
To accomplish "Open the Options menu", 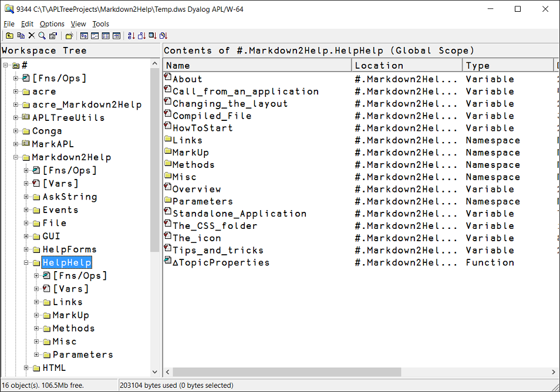I will [52, 24].
